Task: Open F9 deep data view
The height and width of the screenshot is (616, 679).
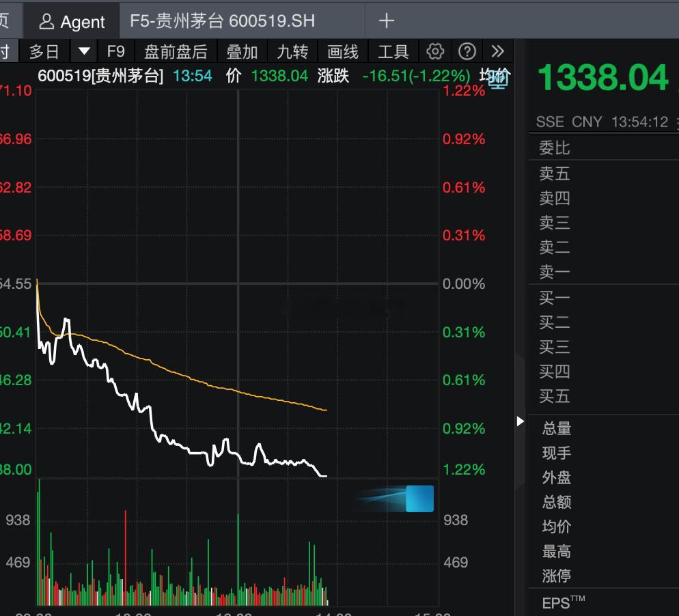Action: [115, 51]
